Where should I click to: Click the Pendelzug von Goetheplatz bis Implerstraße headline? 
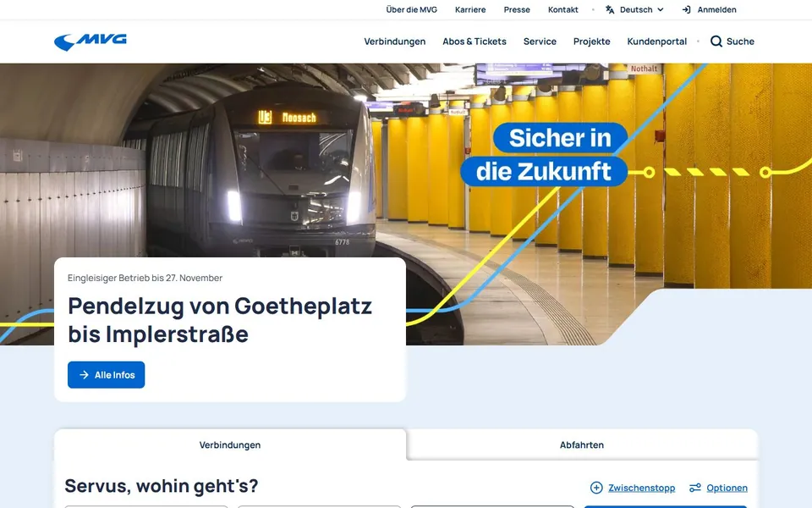pos(220,320)
